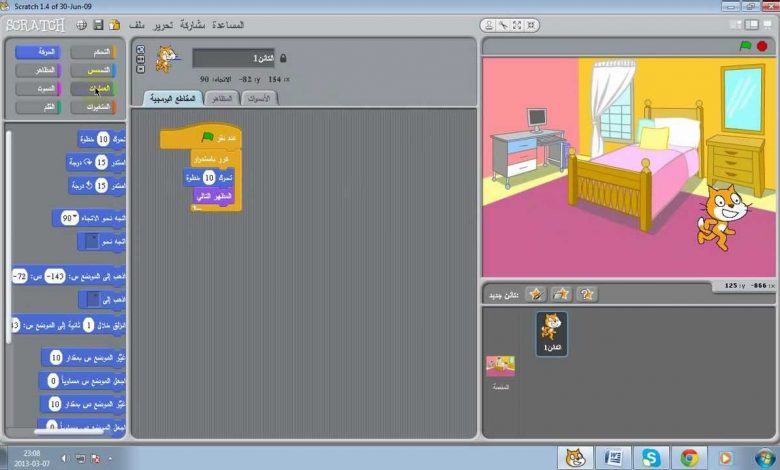Toggle the sprite lock padlock icon
The width and height of the screenshot is (780, 470).
pyautogui.click(x=283, y=58)
